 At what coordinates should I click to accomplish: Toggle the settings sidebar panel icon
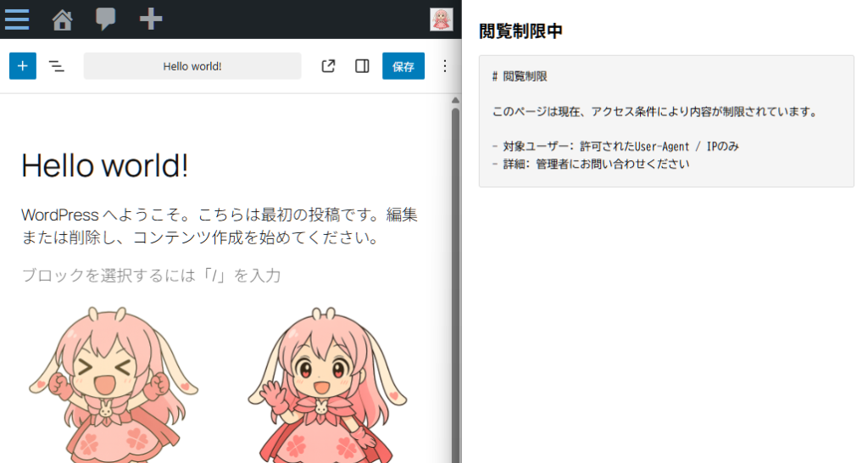(x=362, y=66)
